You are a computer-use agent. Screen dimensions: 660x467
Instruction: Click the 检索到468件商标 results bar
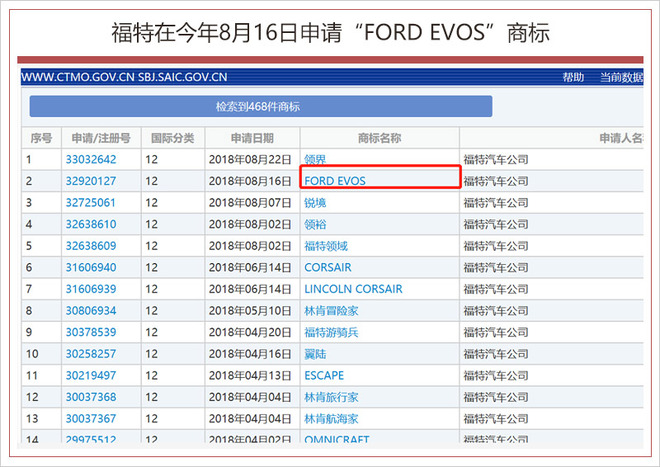[x=261, y=107]
